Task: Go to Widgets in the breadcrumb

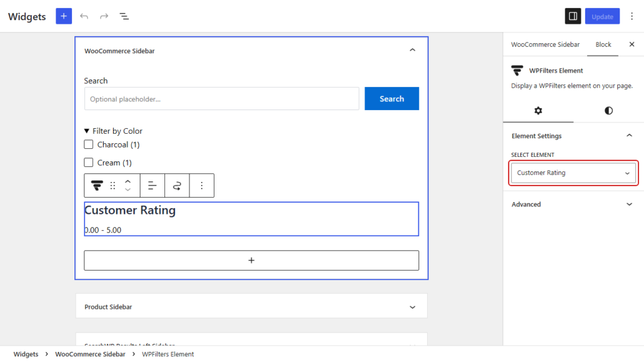Action: 26,354
